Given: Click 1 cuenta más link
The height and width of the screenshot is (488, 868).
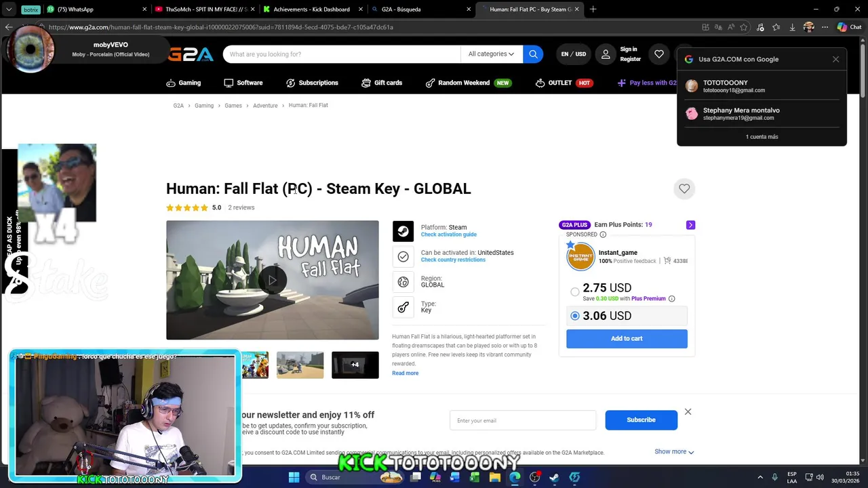Looking at the screenshot, I should tap(762, 137).
